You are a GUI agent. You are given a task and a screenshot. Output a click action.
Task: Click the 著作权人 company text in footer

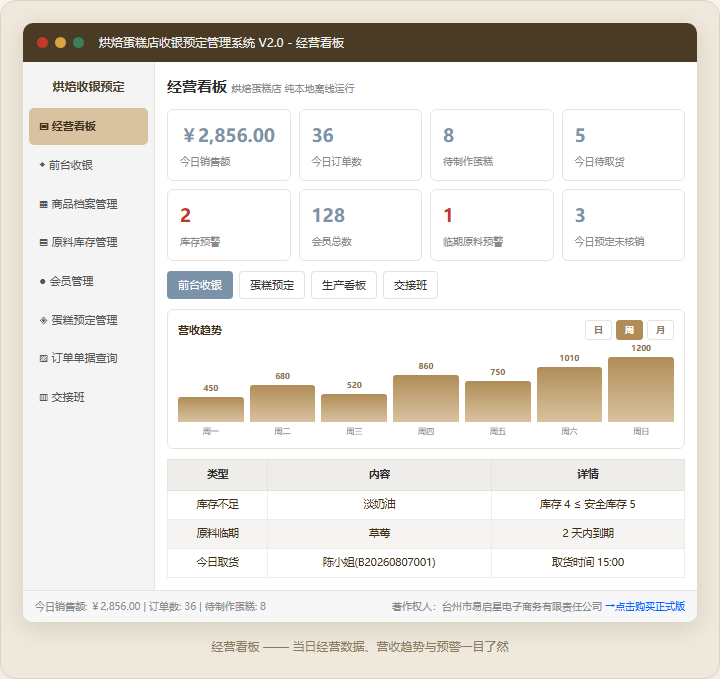click(x=497, y=606)
